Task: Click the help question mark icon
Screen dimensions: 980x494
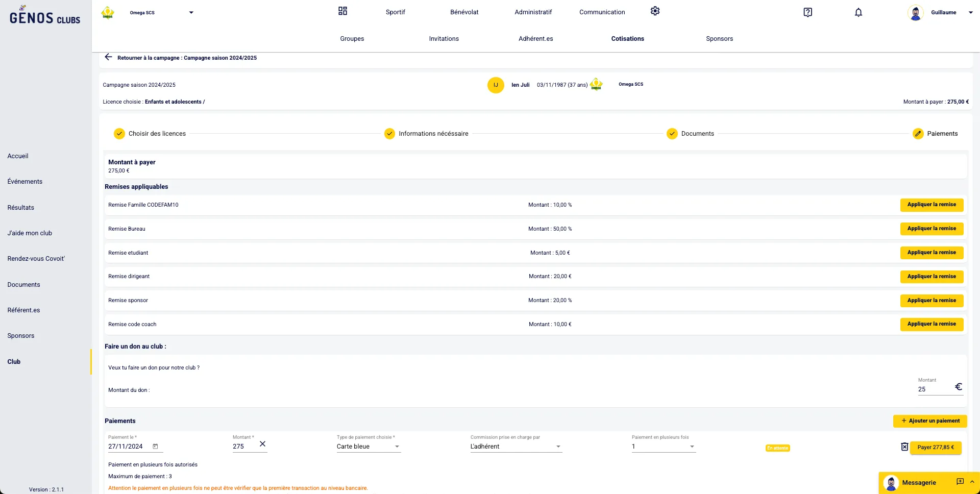Action: coord(807,12)
